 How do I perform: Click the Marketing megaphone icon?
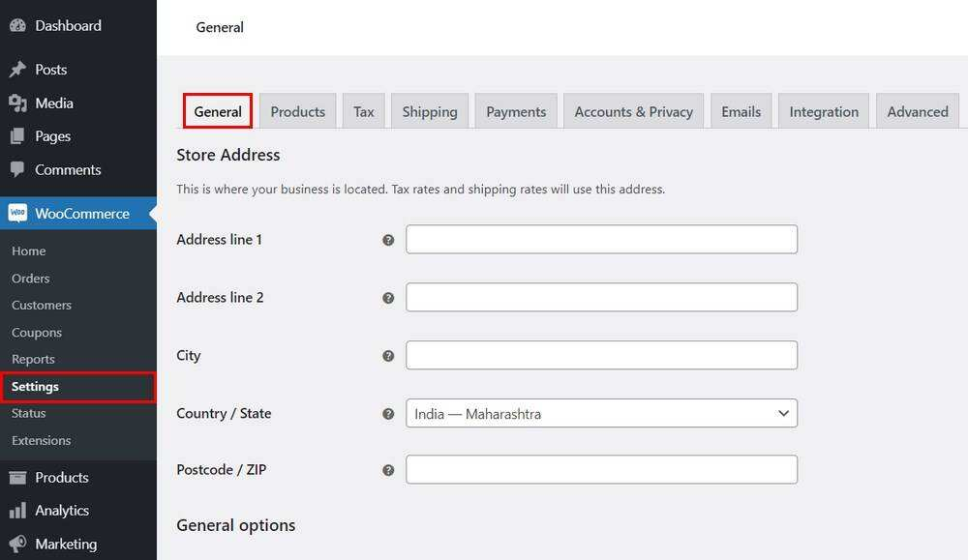(x=17, y=544)
